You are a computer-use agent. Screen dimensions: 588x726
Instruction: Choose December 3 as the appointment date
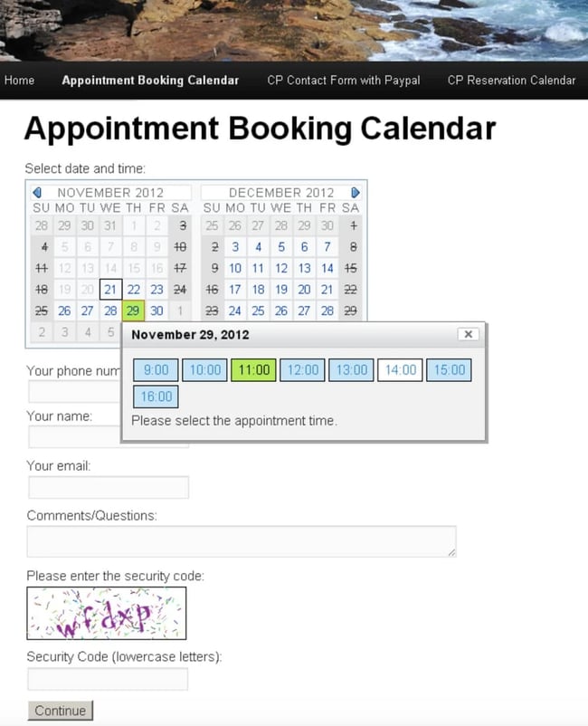pos(235,246)
